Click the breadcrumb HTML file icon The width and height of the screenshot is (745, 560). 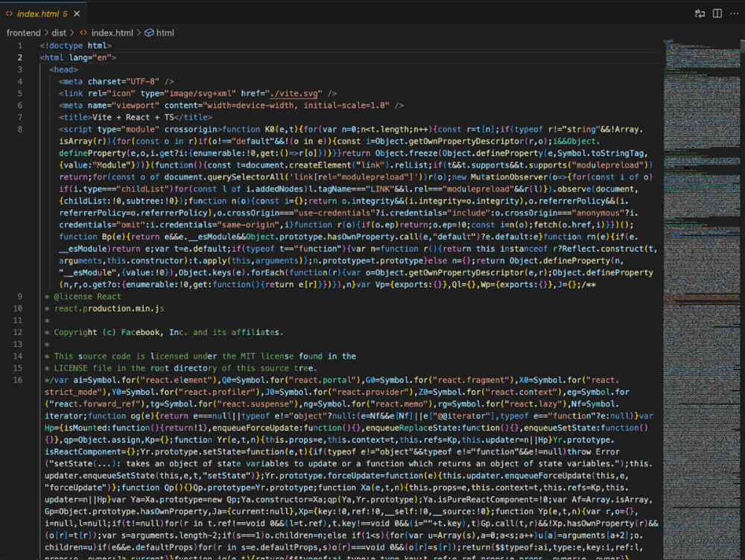coord(83,33)
